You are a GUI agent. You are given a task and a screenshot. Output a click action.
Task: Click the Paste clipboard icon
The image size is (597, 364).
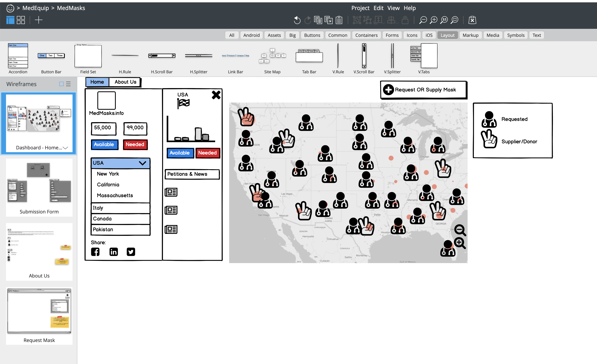(x=339, y=20)
